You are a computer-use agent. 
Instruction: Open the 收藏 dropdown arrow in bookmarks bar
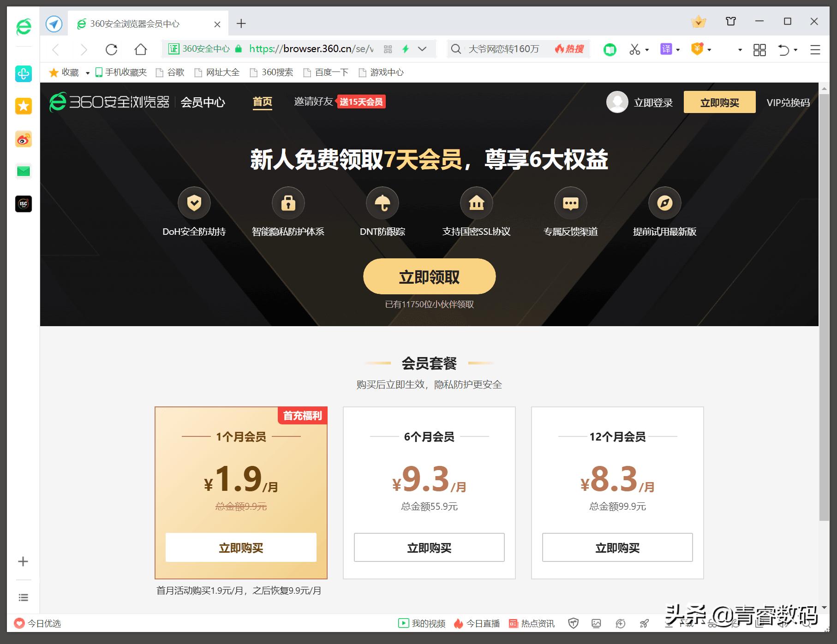tap(88, 72)
